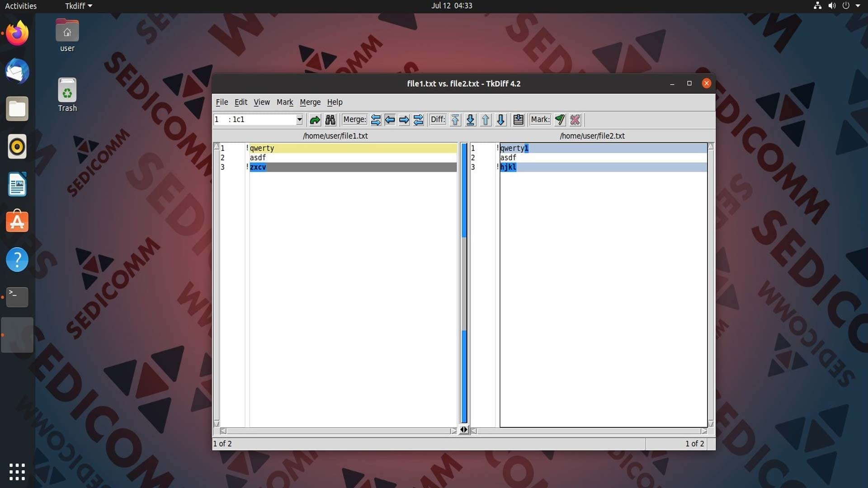Viewport: 868px width, 488px height.
Task: Open the Mark menu
Action: point(285,102)
